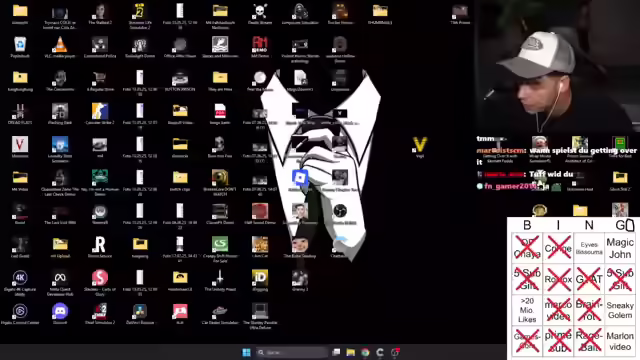The image size is (640, 360).
Task: Open Streamer Life Simulator 2 shortcut
Action: [140, 11]
